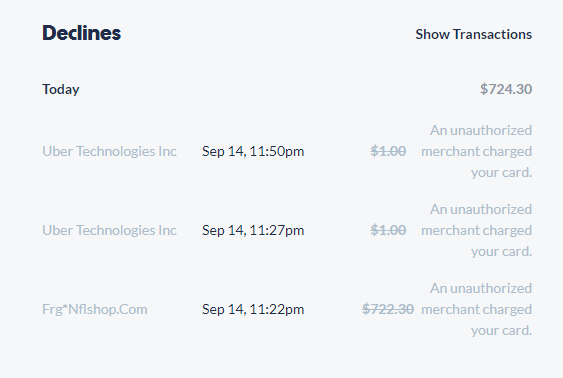Select the Declines heading
This screenshot has width=563, height=378.
[82, 33]
